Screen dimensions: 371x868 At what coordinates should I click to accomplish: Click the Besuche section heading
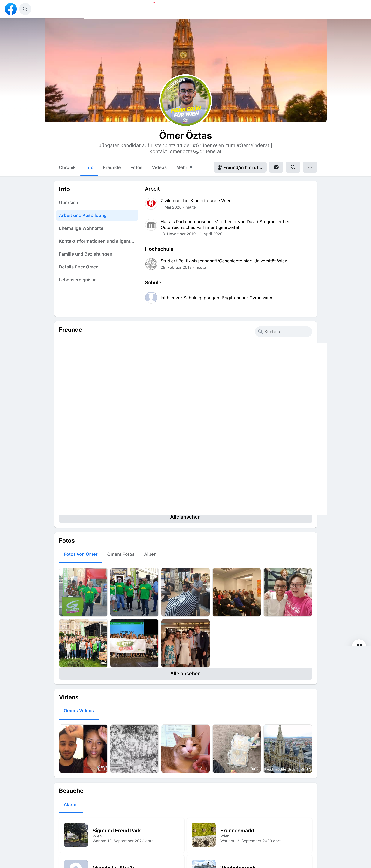tap(71, 791)
